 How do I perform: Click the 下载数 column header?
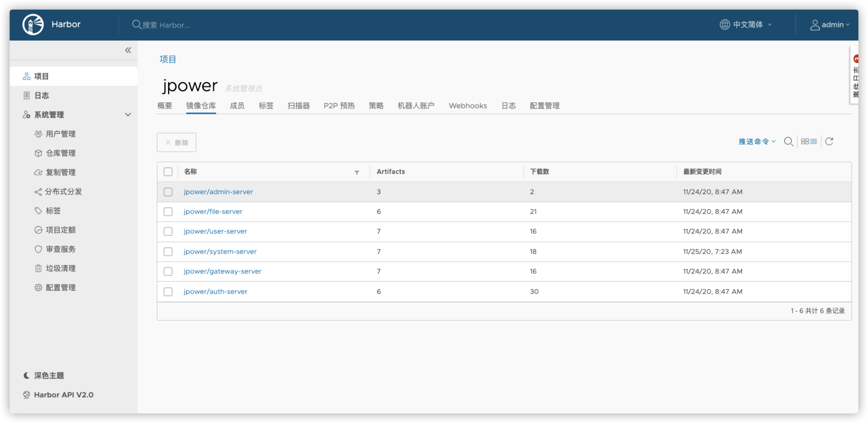539,172
